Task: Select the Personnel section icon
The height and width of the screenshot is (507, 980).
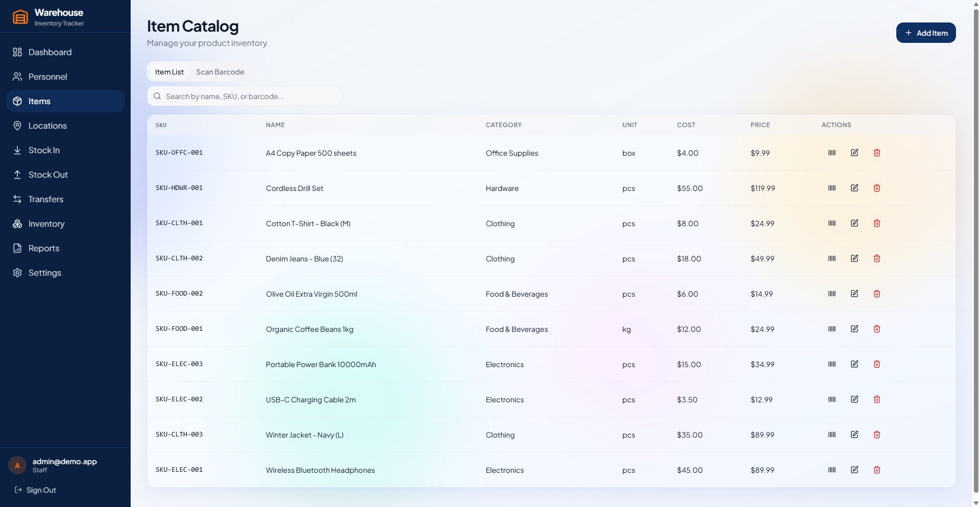Action: click(x=17, y=77)
